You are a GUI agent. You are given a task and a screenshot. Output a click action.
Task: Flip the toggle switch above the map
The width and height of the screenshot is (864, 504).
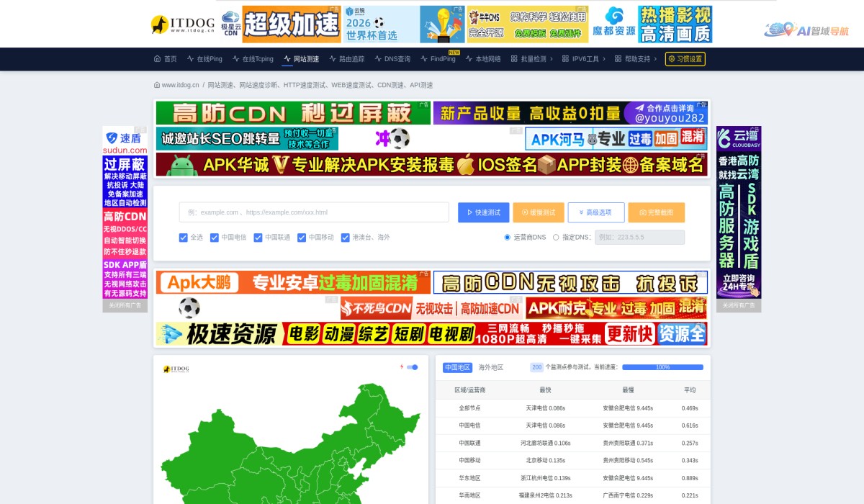point(410,367)
